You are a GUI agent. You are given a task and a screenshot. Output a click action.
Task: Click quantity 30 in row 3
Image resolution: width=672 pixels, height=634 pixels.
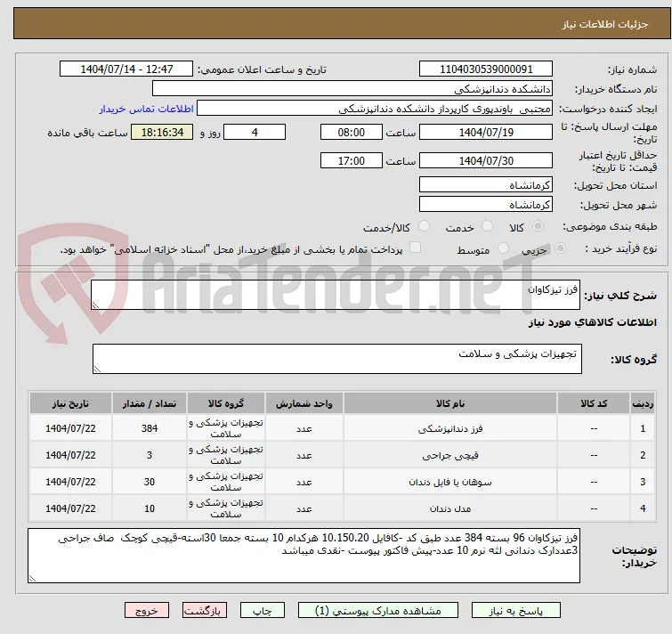coord(150,482)
